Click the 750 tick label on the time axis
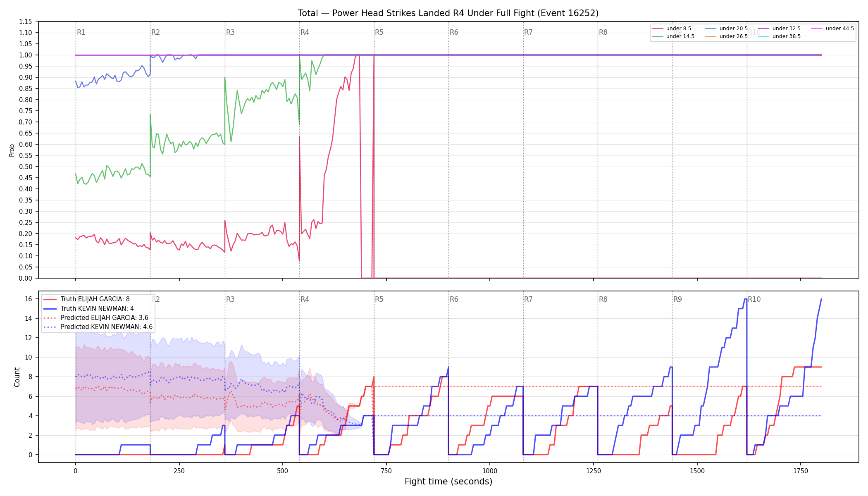Screen dimensions: 868x496 pyautogui.click(x=386, y=471)
